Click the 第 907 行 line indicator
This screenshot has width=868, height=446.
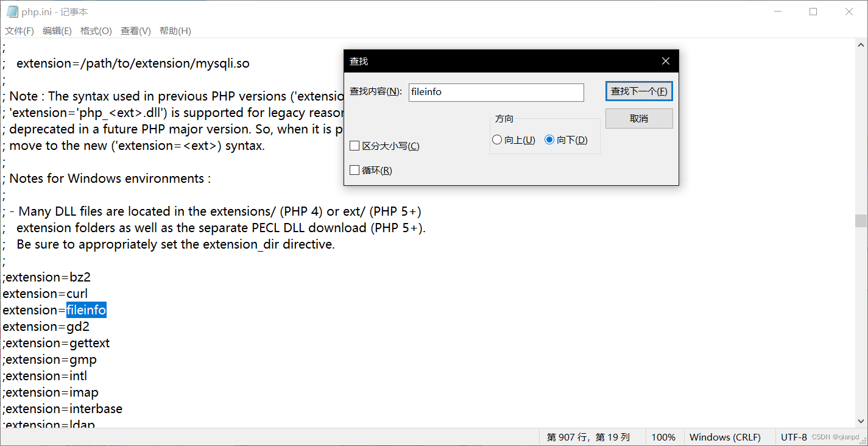click(588, 437)
